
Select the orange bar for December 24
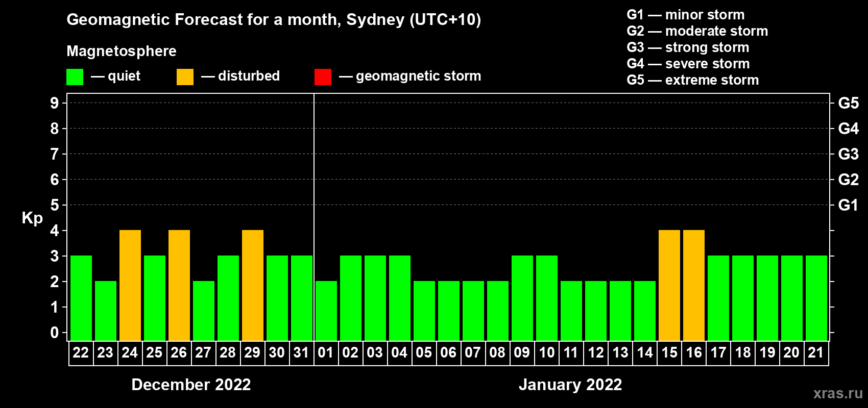click(130, 285)
